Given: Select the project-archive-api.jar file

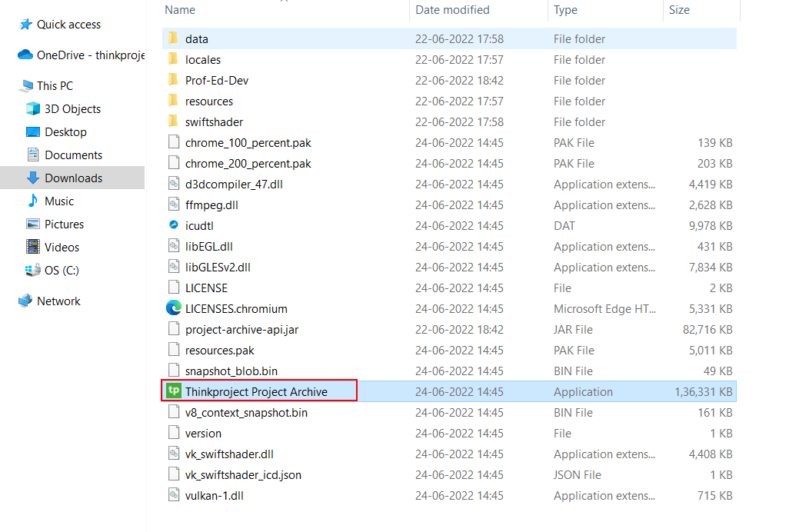Looking at the screenshot, I should [x=241, y=329].
